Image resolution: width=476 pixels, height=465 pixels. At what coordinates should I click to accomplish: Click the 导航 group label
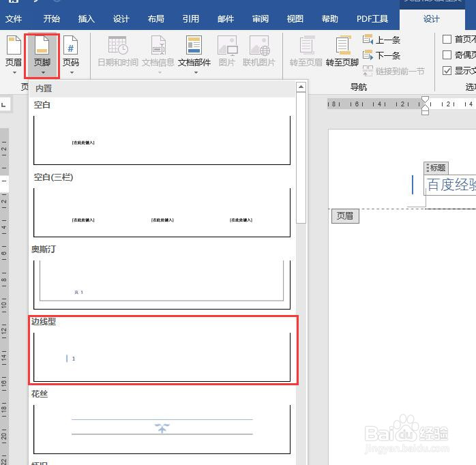point(359,87)
